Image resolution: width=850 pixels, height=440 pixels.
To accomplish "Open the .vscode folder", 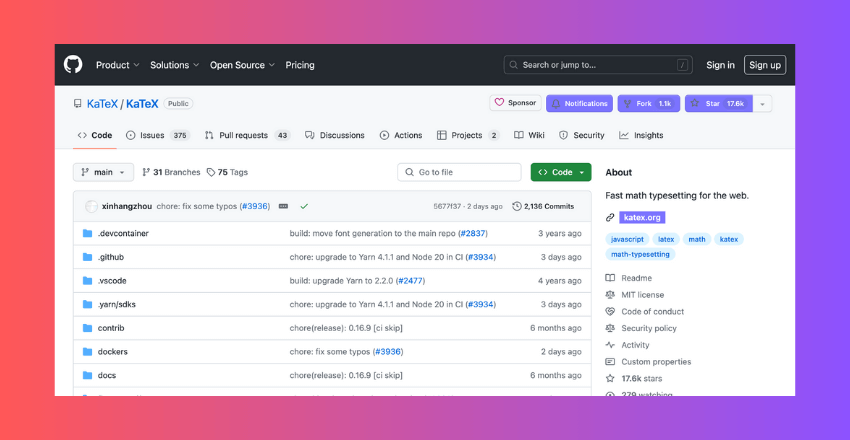I will 112,281.
